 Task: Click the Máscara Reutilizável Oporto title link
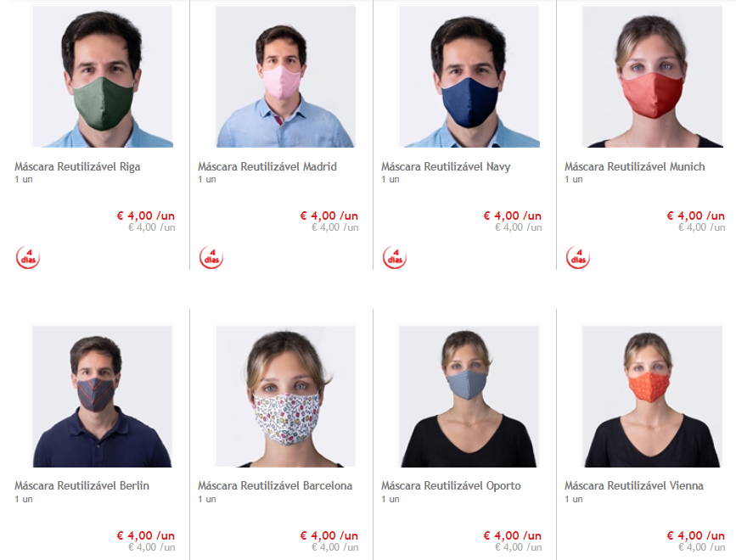pos(451,486)
